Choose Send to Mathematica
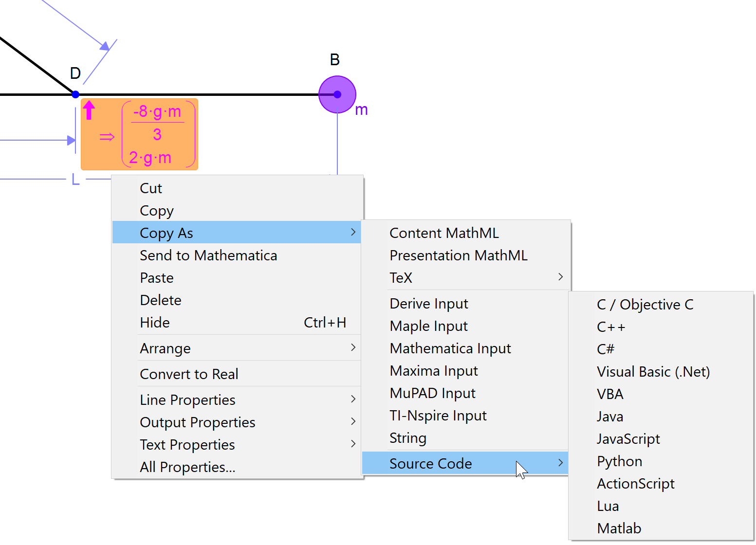This screenshot has height=545, width=756. [208, 255]
